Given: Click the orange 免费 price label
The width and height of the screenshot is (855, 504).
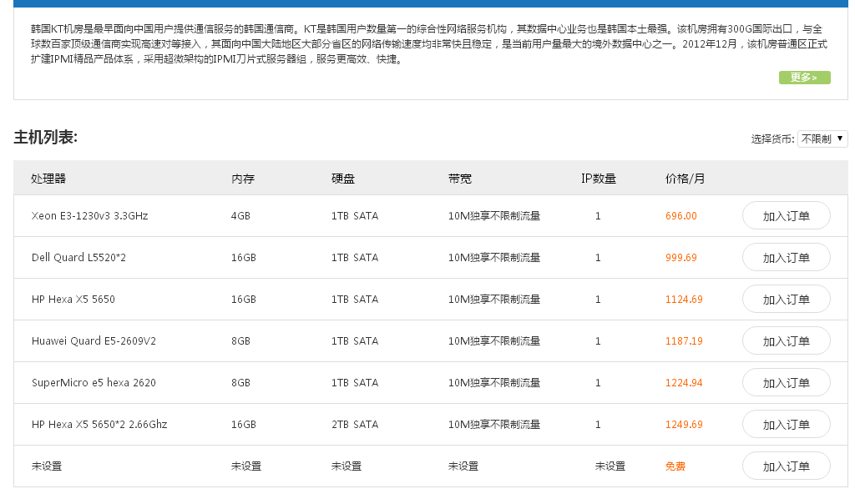Looking at the screenshot, I should tap(675, 466).
